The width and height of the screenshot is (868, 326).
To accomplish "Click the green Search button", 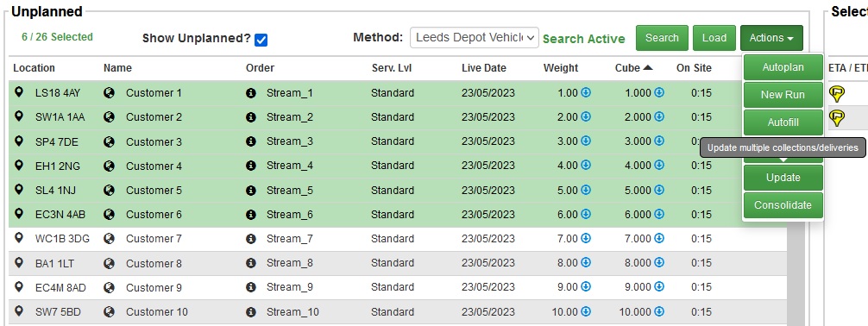I will [x=662, y=38].
